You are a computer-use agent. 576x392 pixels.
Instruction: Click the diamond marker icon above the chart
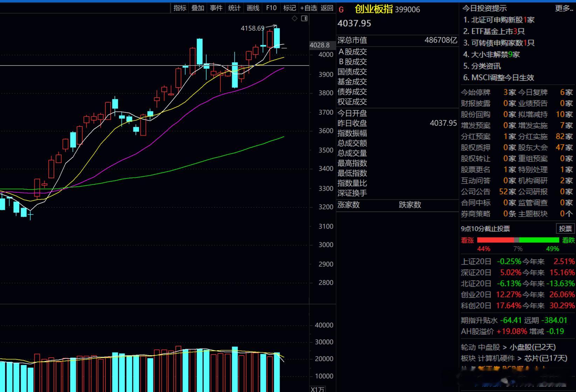point(294,19)
